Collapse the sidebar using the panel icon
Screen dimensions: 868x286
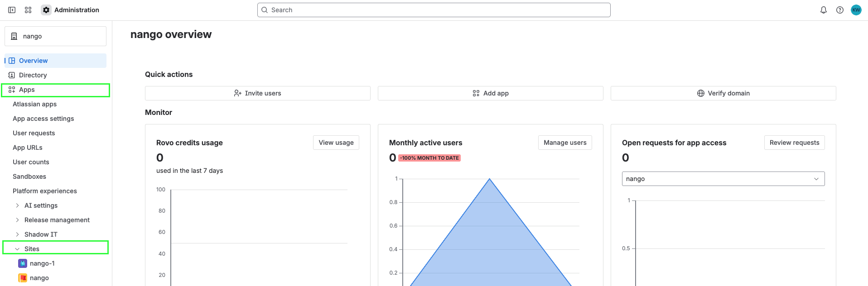(x=12, y=10)
